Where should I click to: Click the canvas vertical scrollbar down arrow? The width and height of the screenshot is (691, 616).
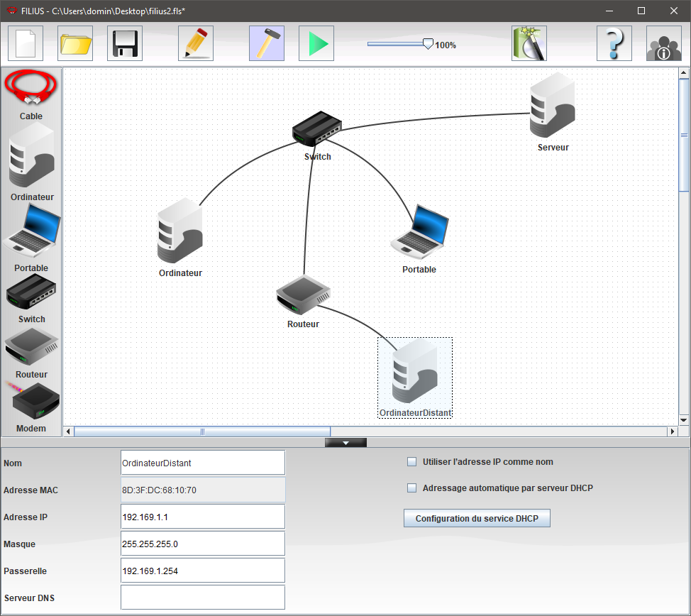tap(684, 420)
